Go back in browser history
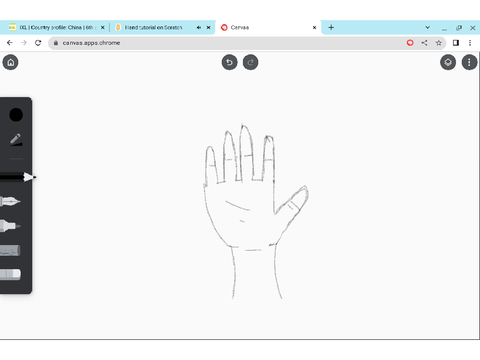This screenshot has width=480, height=360. tap(10, 43)
